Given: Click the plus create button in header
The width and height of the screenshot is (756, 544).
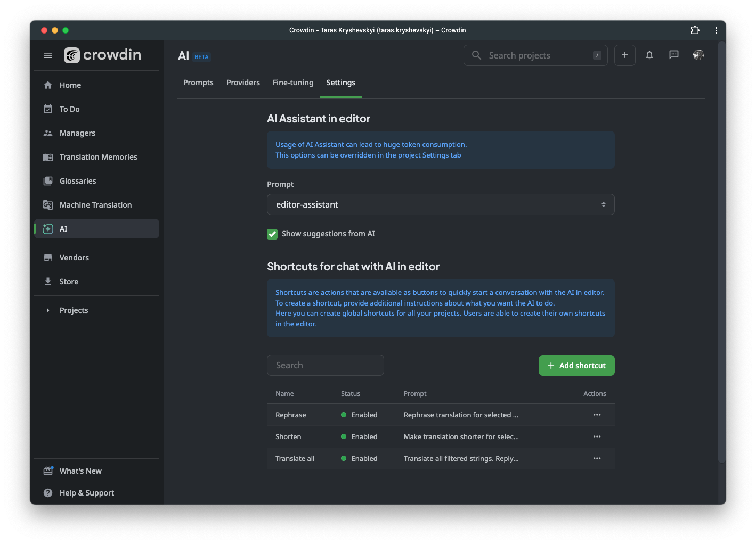Looking at the screenshot, I should tap(625, 55).
